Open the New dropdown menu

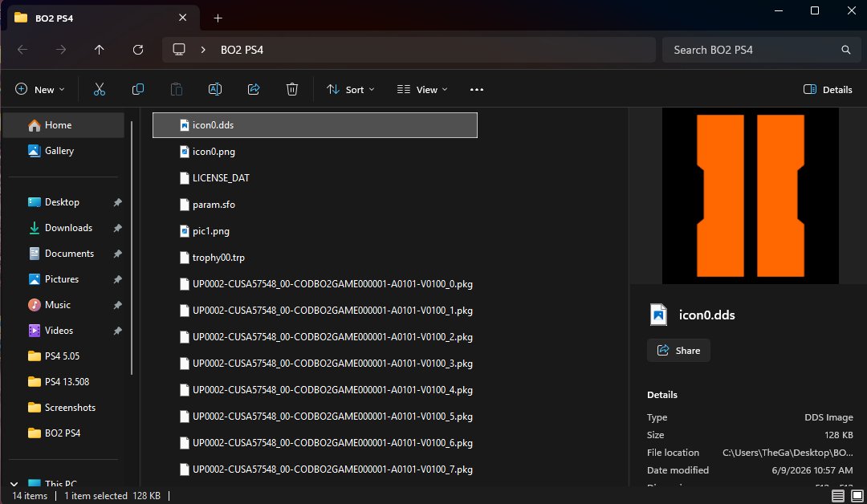40,90
